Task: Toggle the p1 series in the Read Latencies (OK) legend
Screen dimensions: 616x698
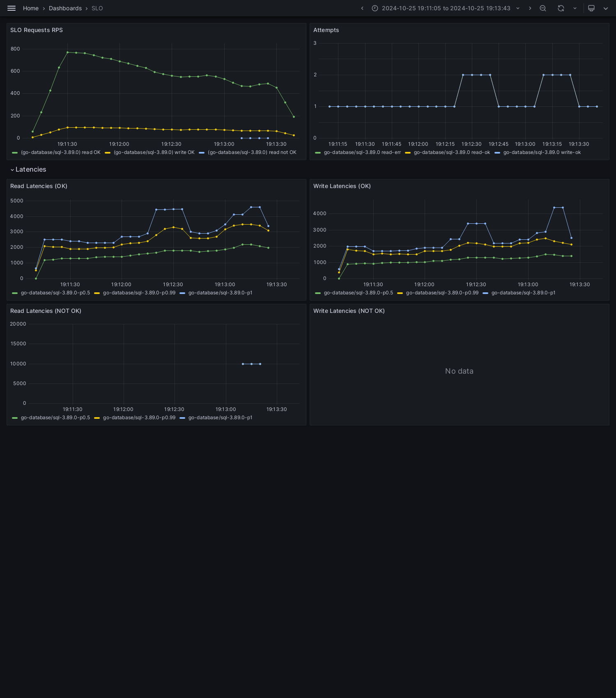Action: tap(221, 293)
